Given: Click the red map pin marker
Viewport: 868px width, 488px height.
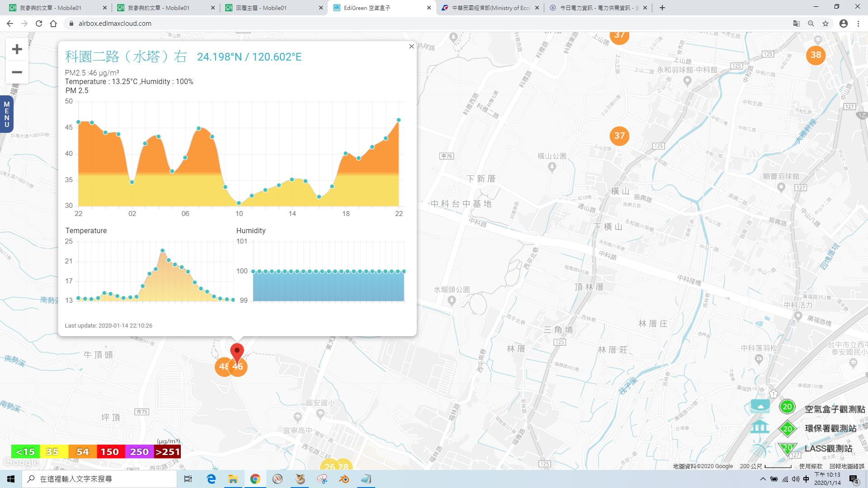Looking at the screenshot, I should tap(237, 353).
